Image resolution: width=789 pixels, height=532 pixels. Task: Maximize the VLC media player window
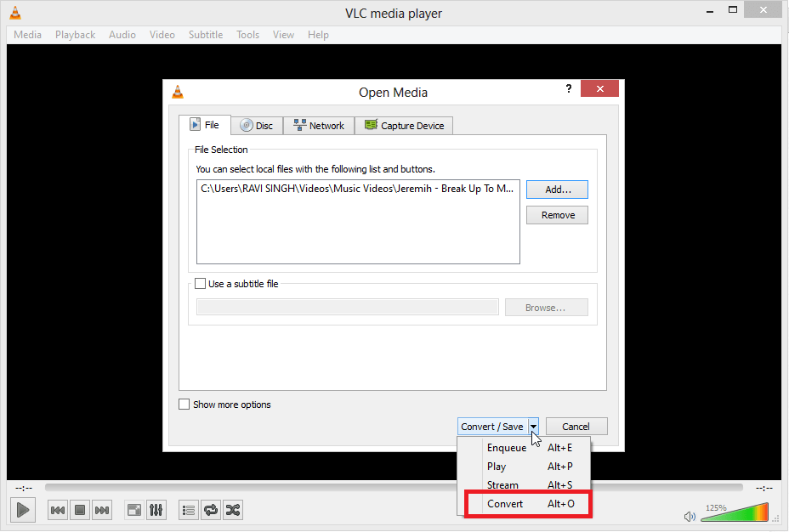click(733, 9)
